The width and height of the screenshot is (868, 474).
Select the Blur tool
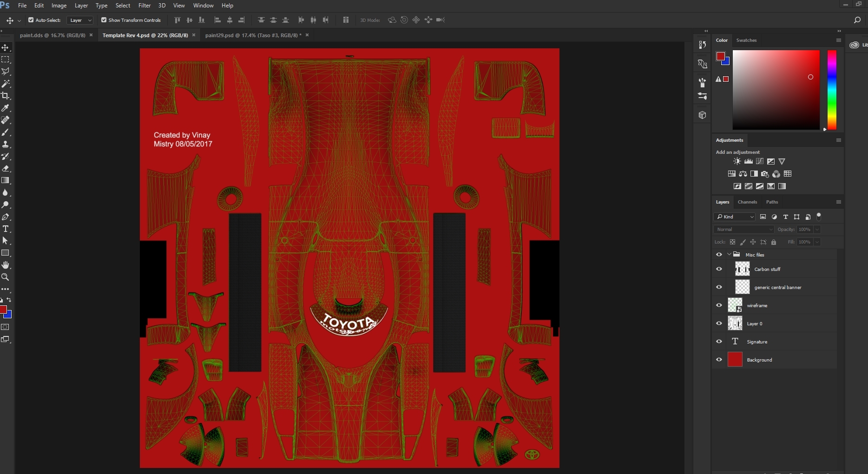[x=6, y=192]
